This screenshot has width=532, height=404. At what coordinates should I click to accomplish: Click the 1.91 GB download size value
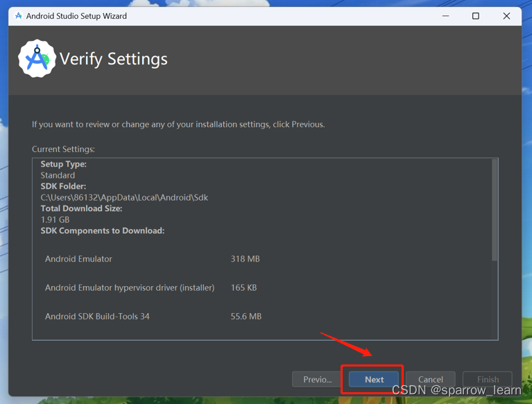(x=55, y=219)
